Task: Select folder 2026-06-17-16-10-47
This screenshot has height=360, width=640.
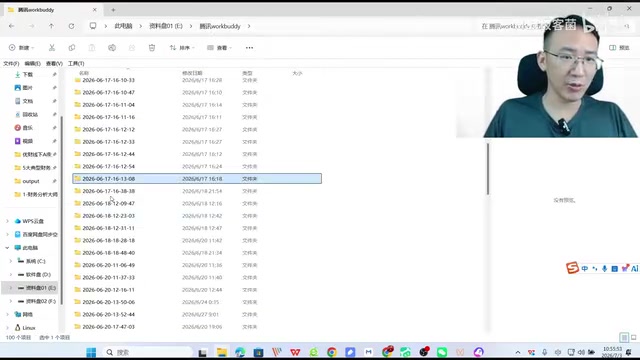Action: point(108,93)
